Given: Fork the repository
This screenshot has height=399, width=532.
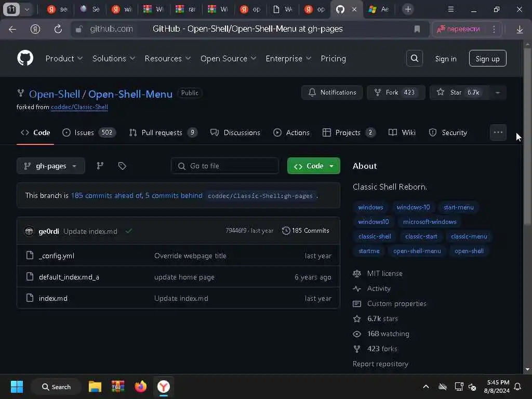Looking at the screenshot, I should point(395,92).
